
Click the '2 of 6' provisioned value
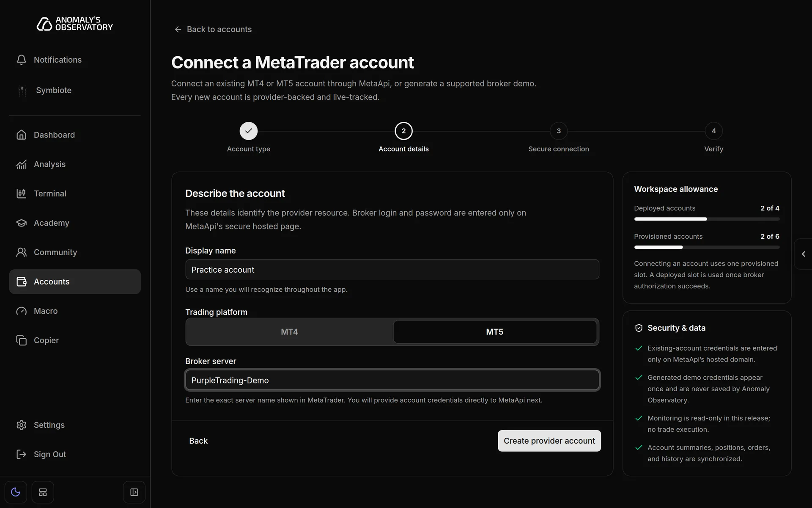click(x=770, y=236)
